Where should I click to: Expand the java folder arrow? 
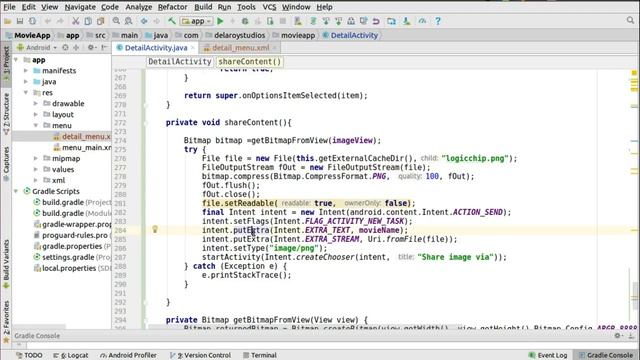click(26, 82)
